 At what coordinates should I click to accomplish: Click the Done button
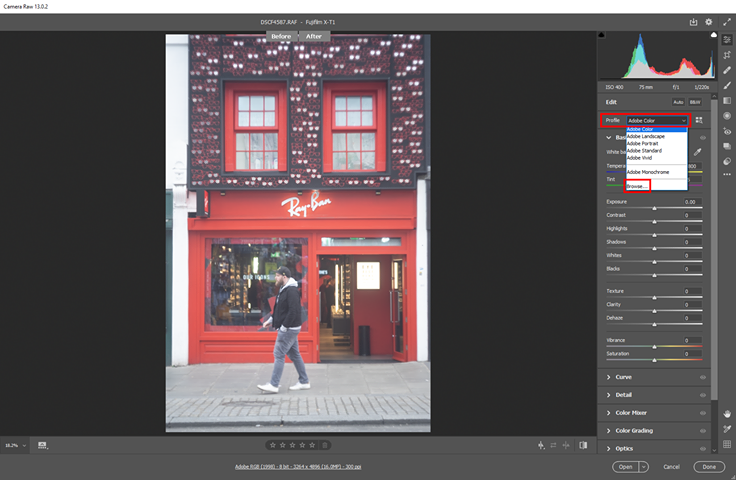click(709, 466)
